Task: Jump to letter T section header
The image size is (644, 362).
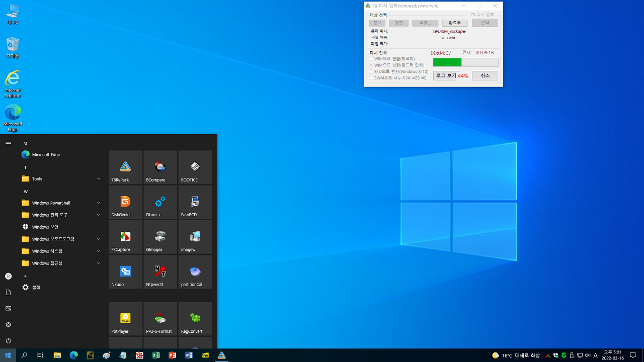Action: pos(25,167)
